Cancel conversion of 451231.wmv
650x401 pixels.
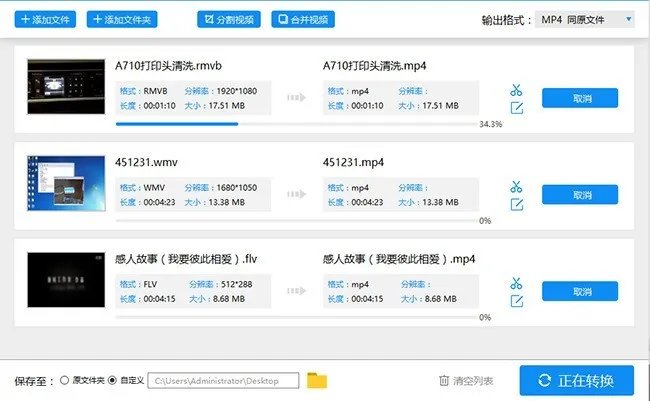tap(580, 195)
